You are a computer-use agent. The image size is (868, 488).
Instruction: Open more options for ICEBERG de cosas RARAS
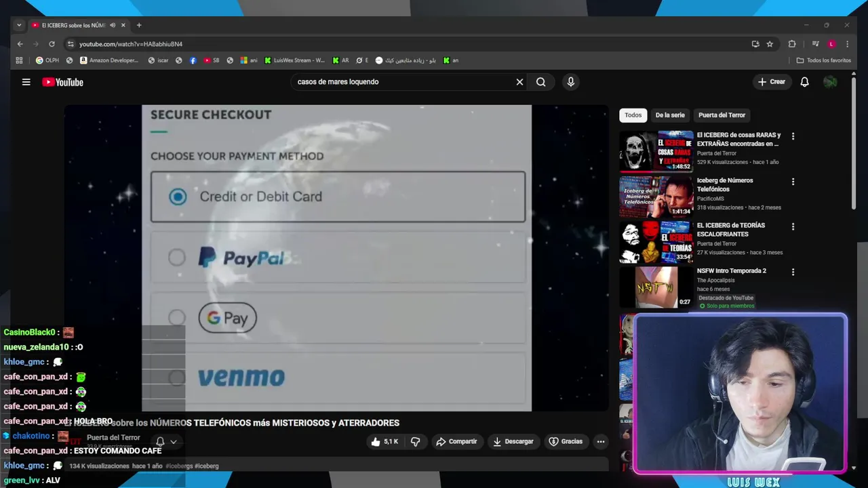(793, 136)
